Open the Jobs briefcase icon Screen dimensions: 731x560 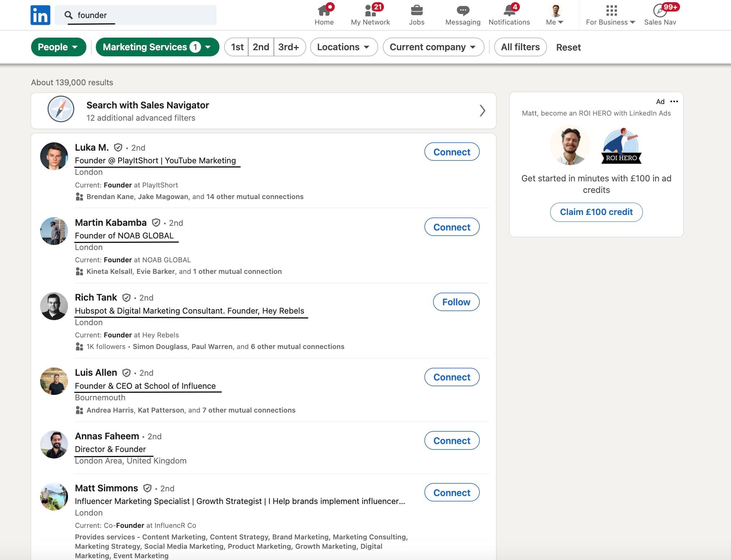(416, 10)
